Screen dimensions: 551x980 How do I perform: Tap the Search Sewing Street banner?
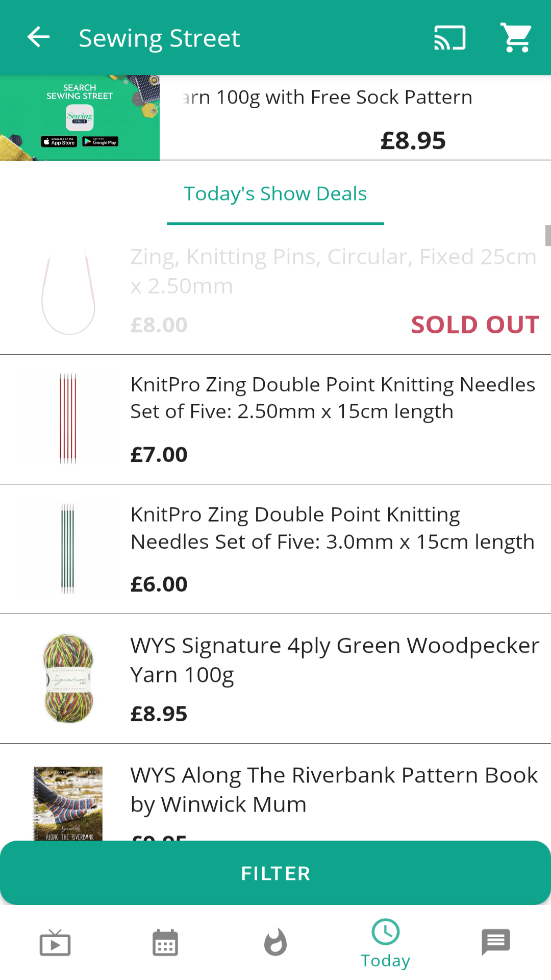[80, 118]
